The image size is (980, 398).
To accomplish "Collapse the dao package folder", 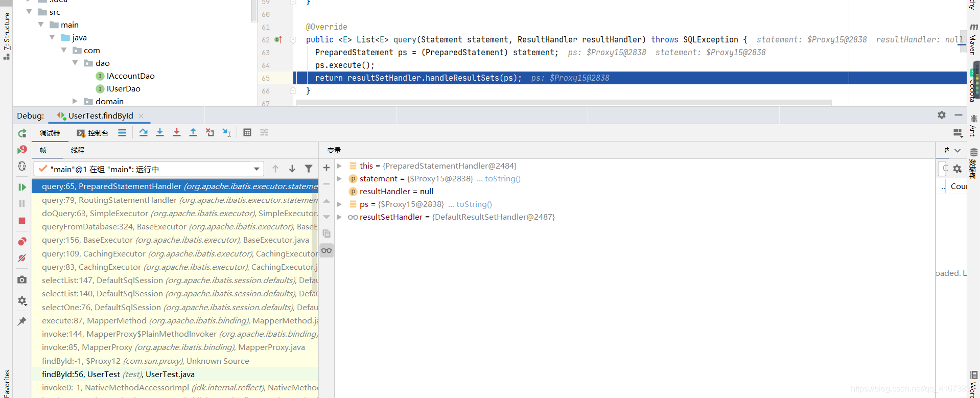I will 75,63.
